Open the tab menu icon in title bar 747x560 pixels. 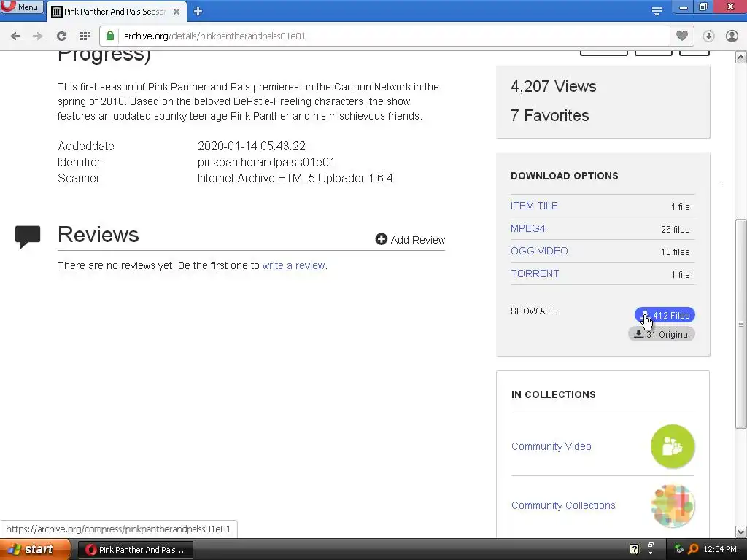[x=657, y=11]
